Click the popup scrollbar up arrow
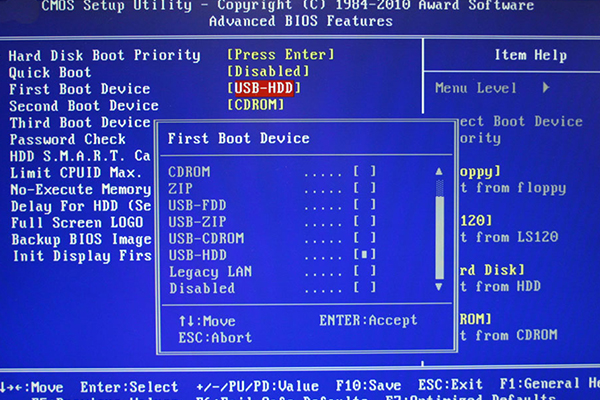This screenshot has height=400, width=600. coord(439,171)
